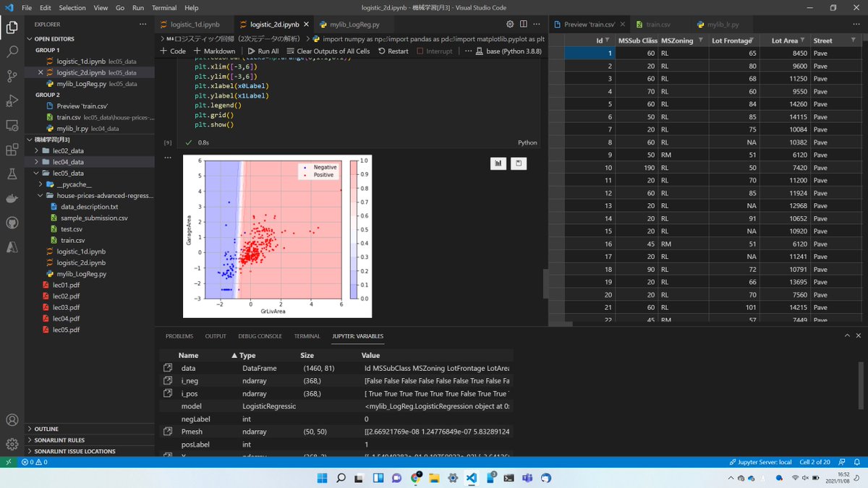Open the Run menu
The height and width of the screenshot is (488, 868).
coord(138,7)
